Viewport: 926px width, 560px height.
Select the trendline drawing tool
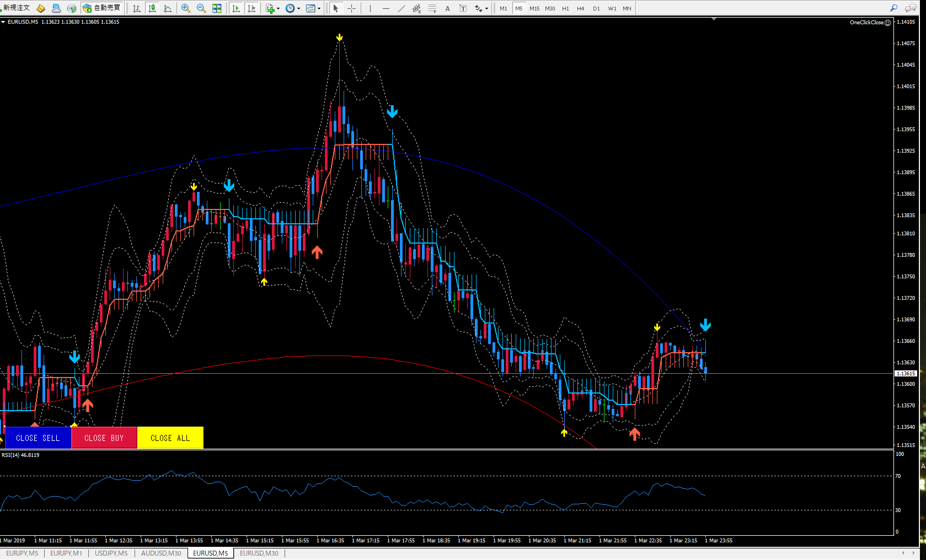(401, 8)
